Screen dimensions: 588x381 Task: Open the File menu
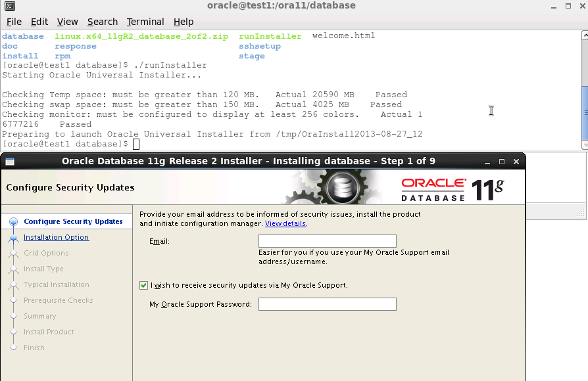[x=14, y=22]
